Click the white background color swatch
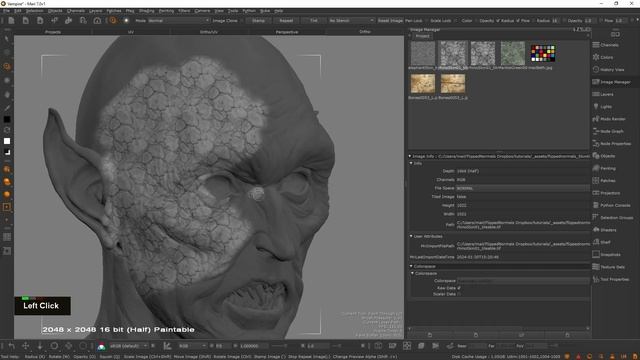Screen dimensions: 640x360 click(x=7, y=141)
